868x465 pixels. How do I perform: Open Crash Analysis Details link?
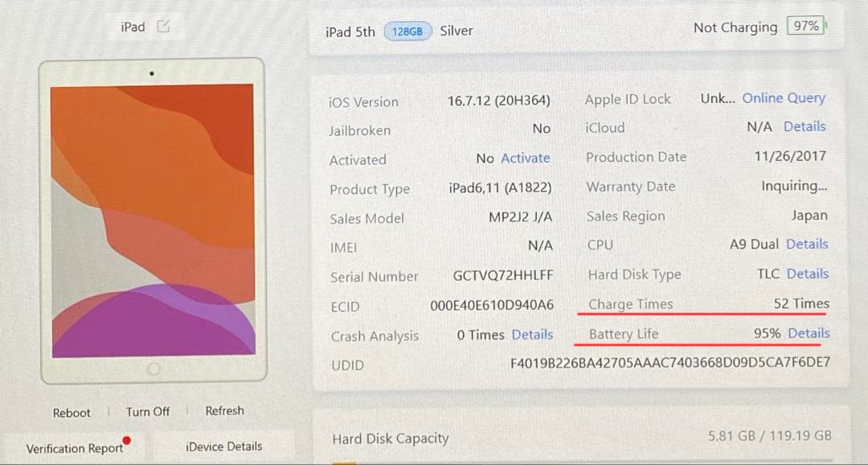[x=533, y=335]
